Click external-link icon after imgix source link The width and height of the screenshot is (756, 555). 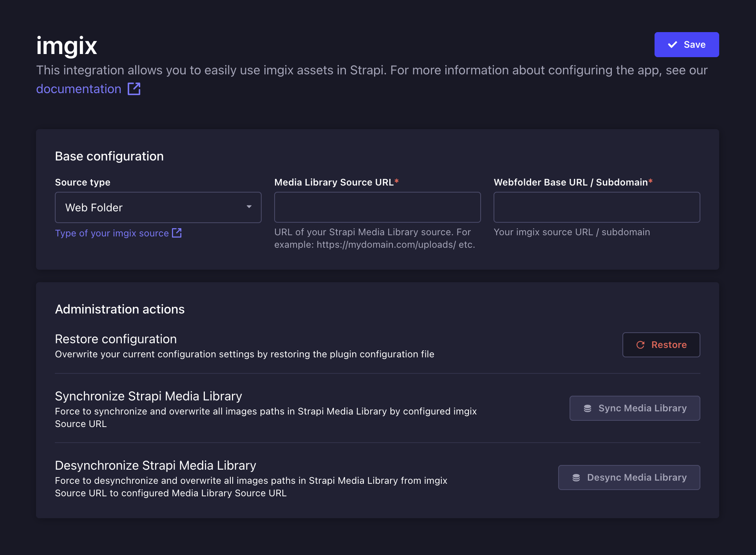tap(177, 233)
